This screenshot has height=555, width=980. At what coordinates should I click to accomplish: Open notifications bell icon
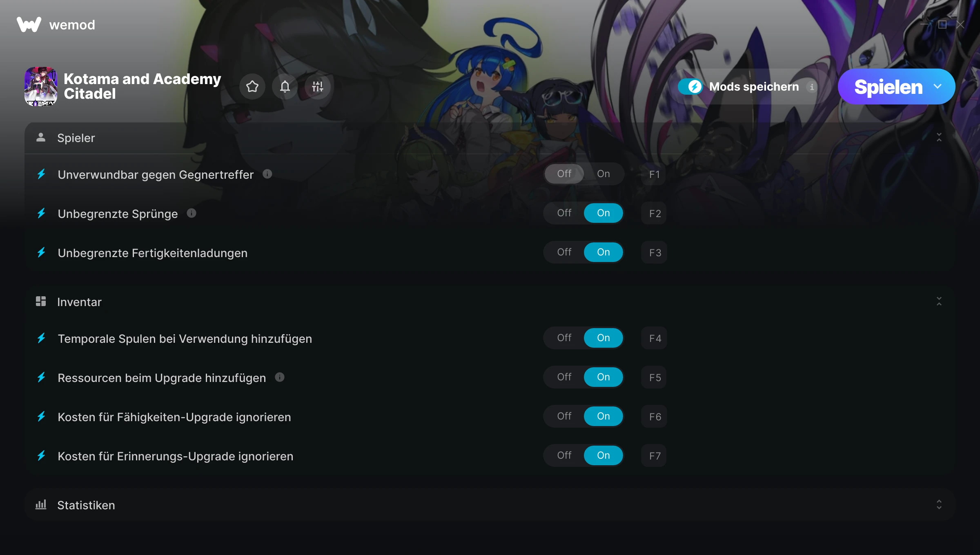[285, 87]
